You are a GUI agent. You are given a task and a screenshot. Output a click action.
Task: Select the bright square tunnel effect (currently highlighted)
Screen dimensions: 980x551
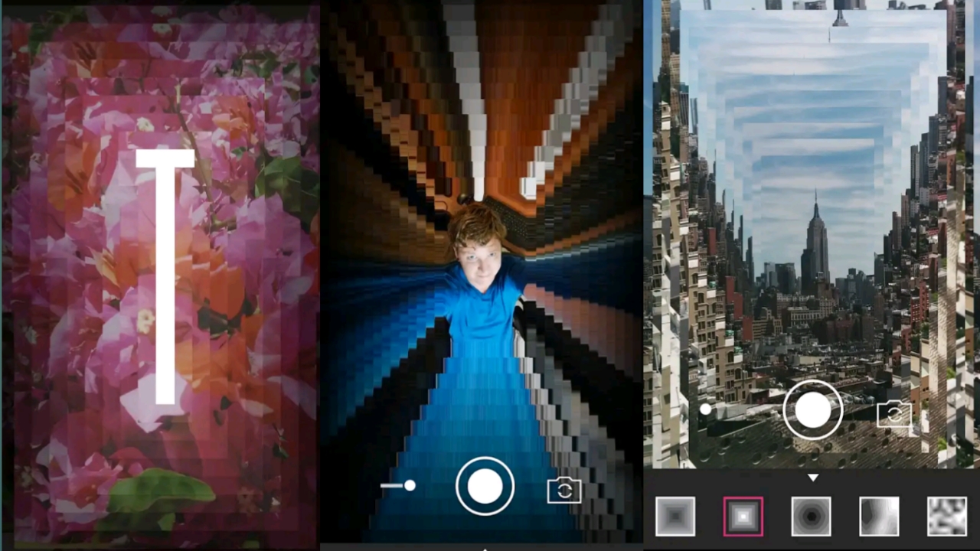tap(742, 515)
